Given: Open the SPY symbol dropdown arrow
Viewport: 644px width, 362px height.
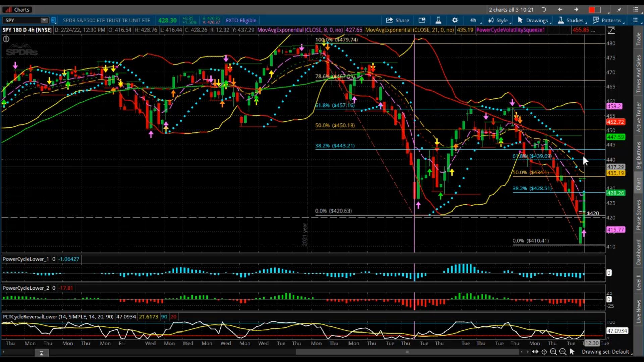Looking at the screenshot, I should tap(44, 20).
